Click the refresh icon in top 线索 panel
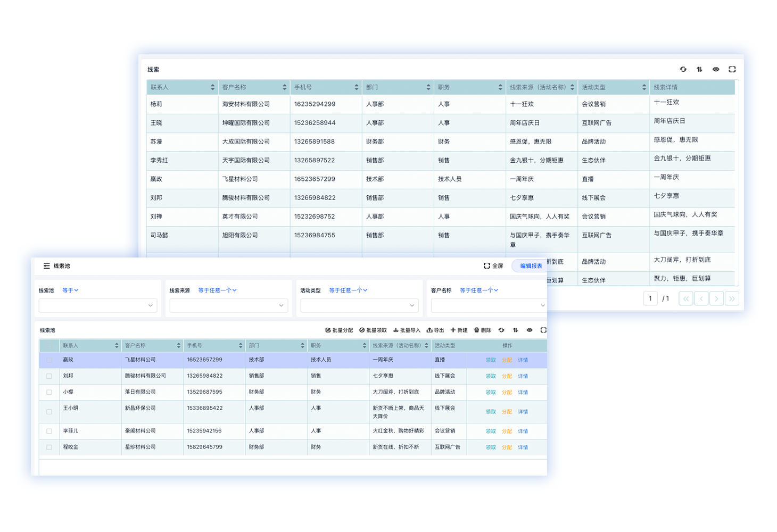777x532 pixels. click(683, 69)
